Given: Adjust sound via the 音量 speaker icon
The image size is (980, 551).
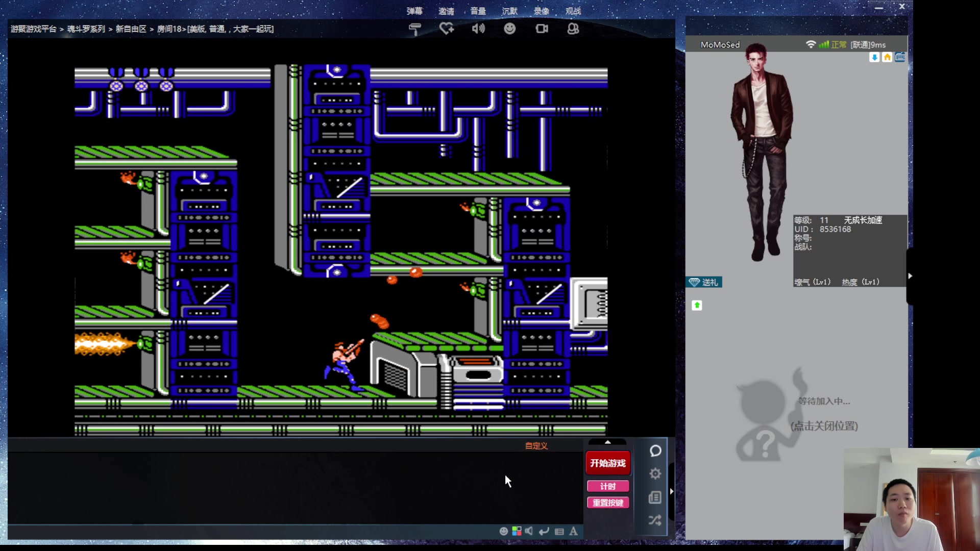Looking at the screenshot, I should (478, 29).
